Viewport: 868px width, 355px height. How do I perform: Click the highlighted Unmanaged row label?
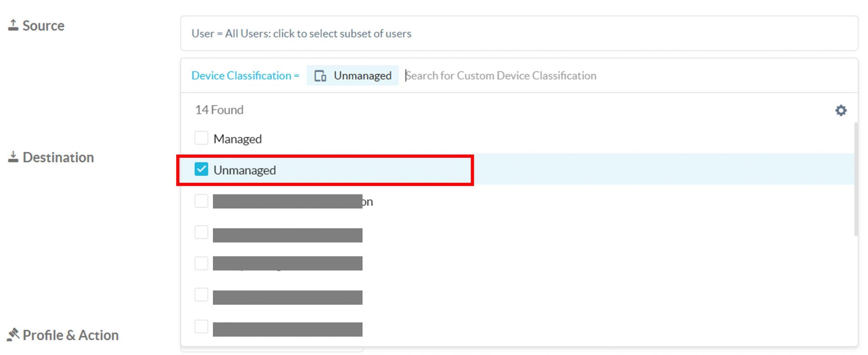pos(245,170)
